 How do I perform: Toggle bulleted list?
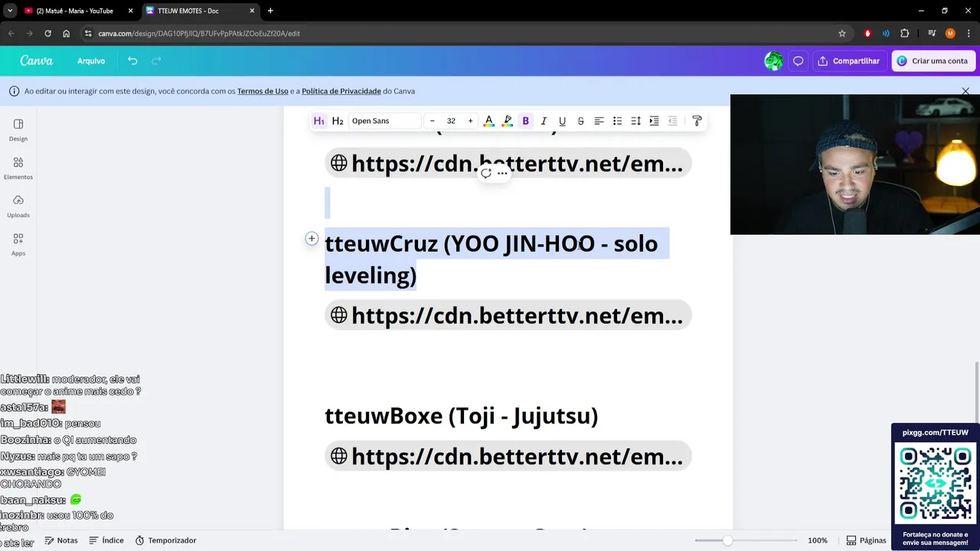pos(617,121)
